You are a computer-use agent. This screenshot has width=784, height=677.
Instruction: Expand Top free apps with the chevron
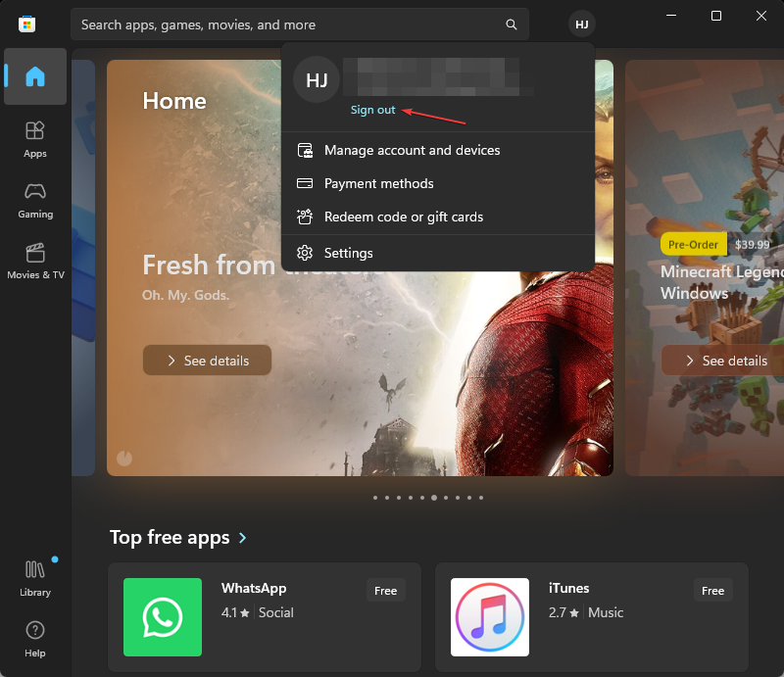click(x=242, y=538)
